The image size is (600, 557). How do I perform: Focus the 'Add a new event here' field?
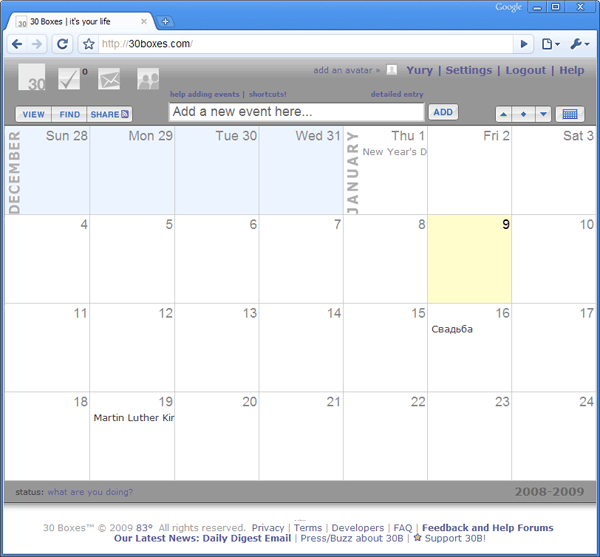tap(297, 112)
